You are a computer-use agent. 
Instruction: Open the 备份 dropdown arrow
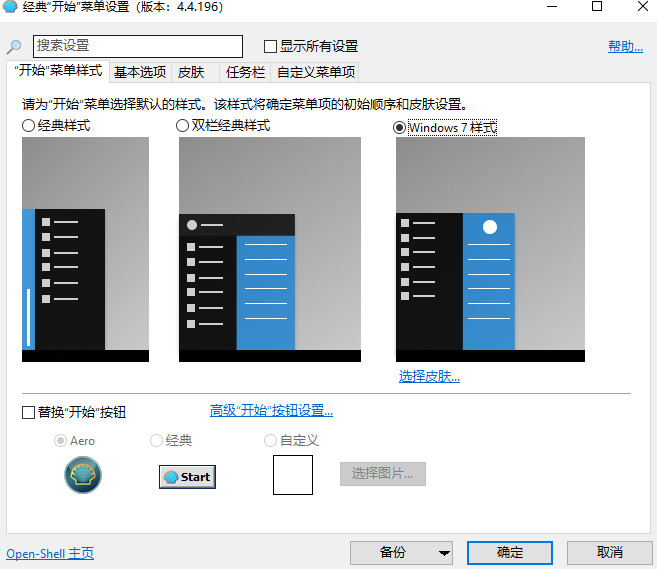tap(444, 553)
